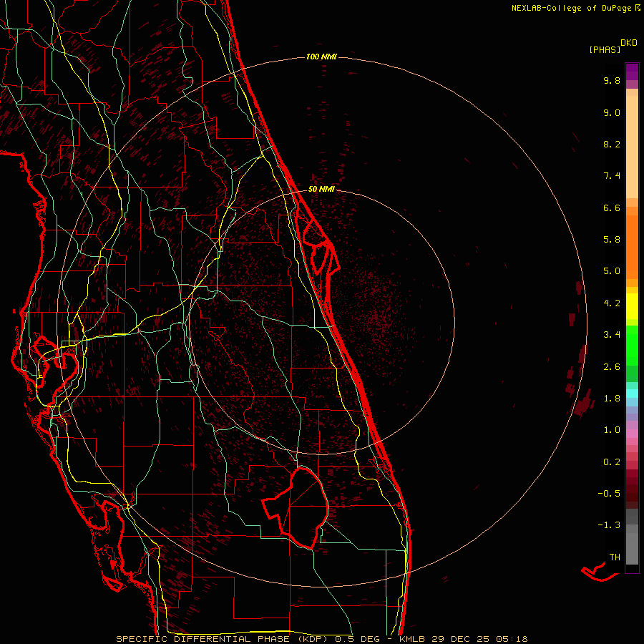Click the -0.5 value on color scale
The image size is (644, 644).
[x=609, y=494]
